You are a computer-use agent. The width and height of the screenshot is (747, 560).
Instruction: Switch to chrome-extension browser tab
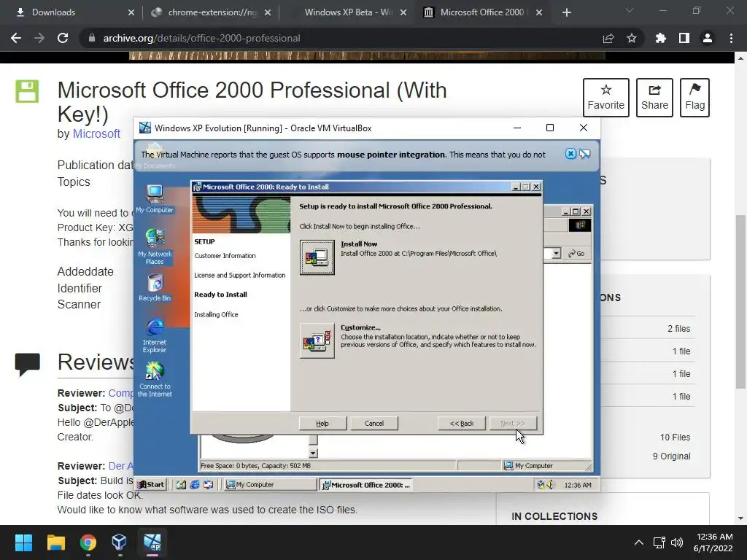[x=212, y=12]
